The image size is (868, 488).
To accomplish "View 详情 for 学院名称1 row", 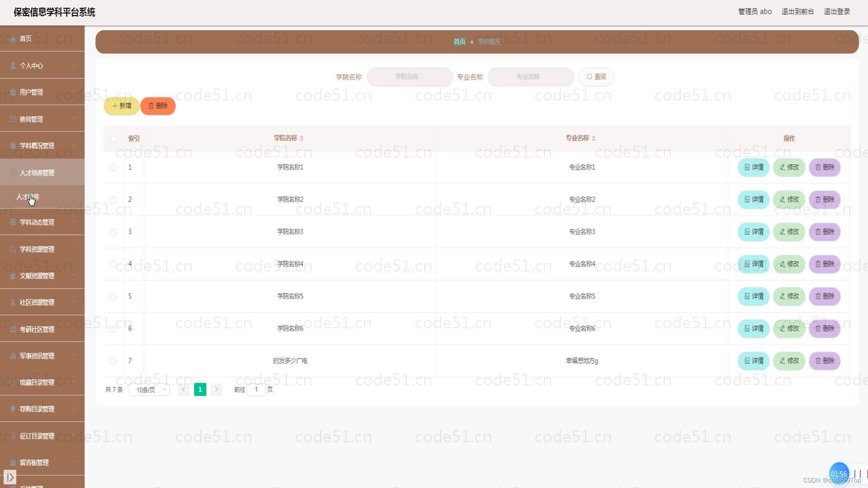I will click(754, 167).
